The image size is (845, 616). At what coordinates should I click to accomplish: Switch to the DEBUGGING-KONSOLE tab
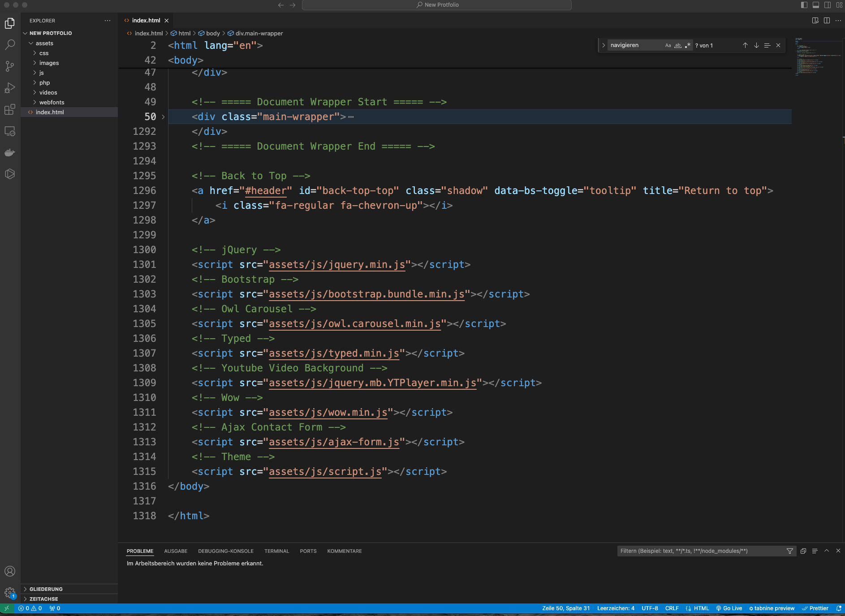coord(226,551)
